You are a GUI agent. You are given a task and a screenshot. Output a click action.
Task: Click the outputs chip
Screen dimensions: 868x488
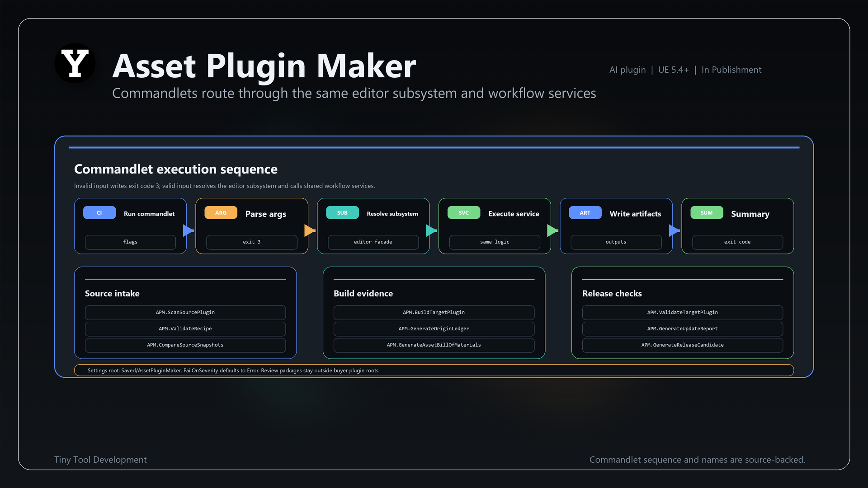616,242
